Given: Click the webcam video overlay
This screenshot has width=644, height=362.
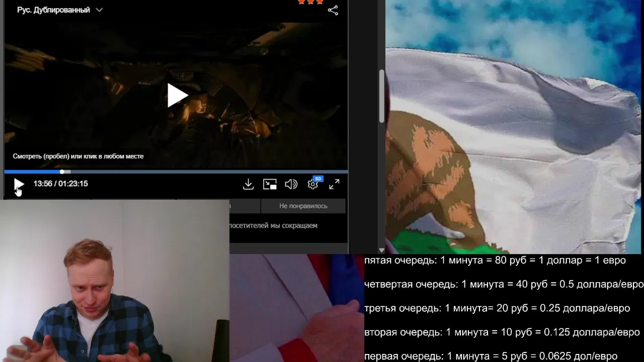Looking at the screenshot, I should pos(115,281).
